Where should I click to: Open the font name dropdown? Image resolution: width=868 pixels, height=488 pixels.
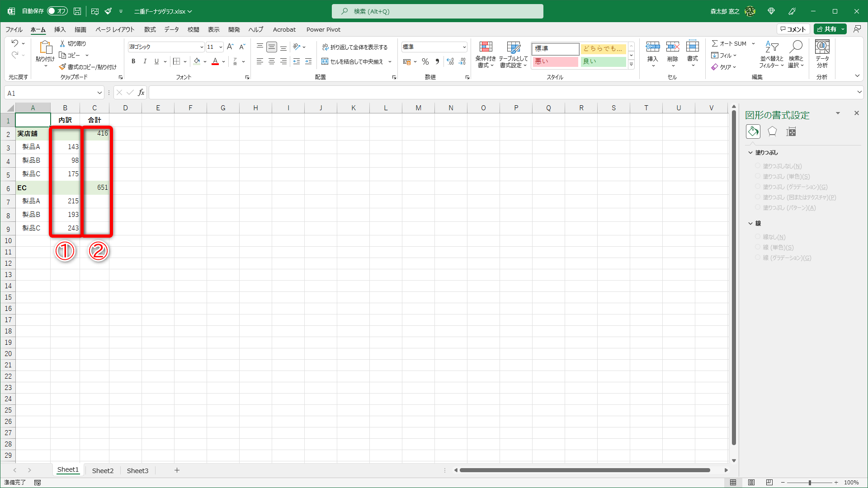pos(202,47)
